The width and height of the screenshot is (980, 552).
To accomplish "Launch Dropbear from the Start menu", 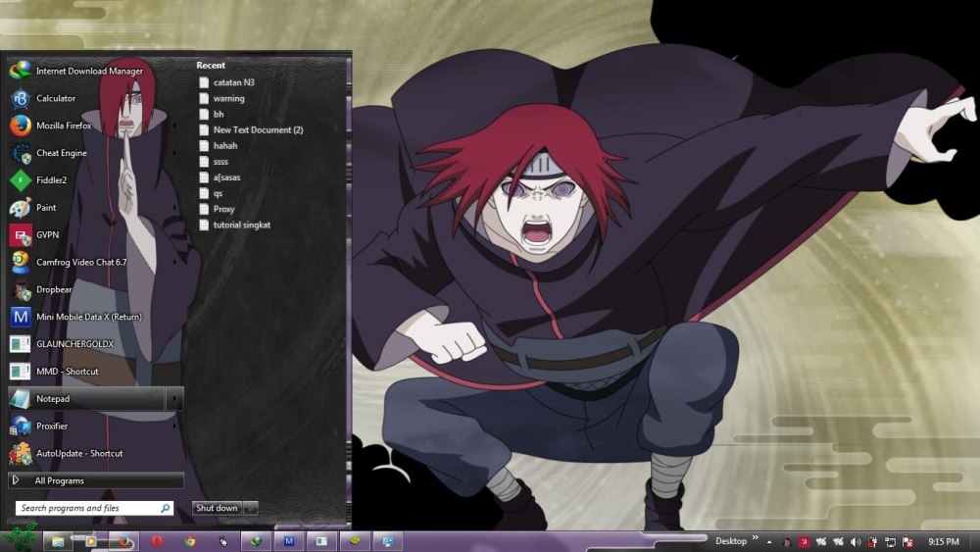I will tap(96, 289).
